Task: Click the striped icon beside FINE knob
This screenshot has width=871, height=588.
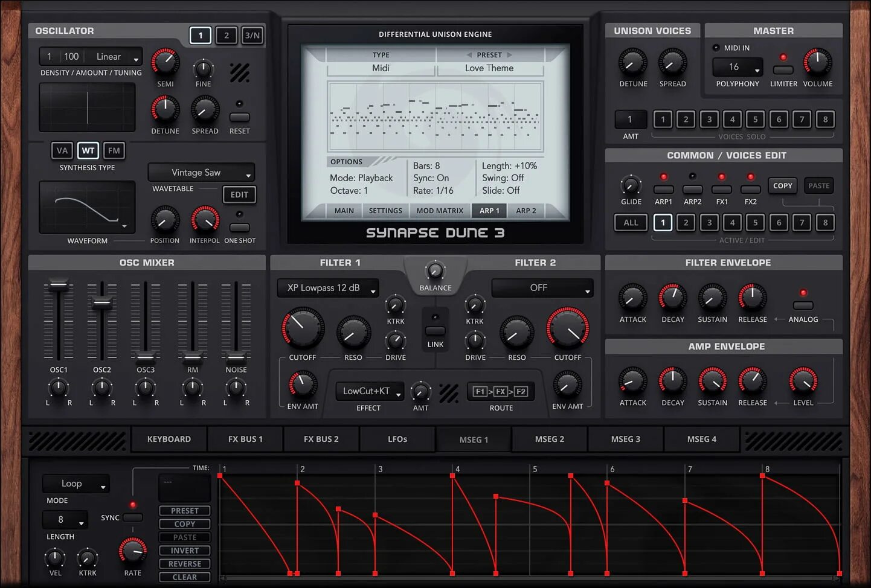Action: coord(240,72)
